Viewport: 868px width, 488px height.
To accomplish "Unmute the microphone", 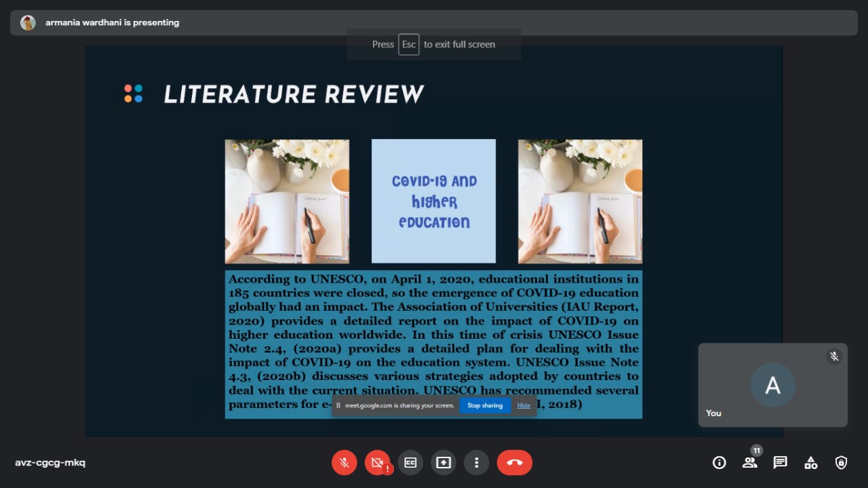I will click(344, 463).
